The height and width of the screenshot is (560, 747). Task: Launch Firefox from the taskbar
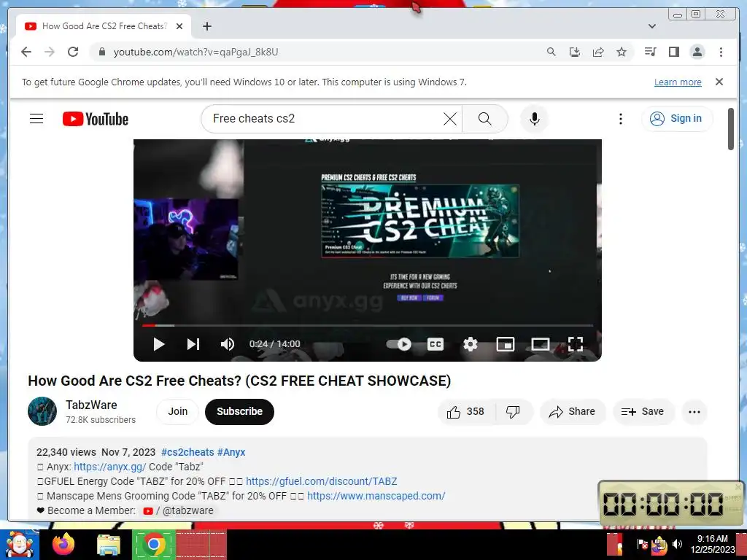[x=63, y=545]
